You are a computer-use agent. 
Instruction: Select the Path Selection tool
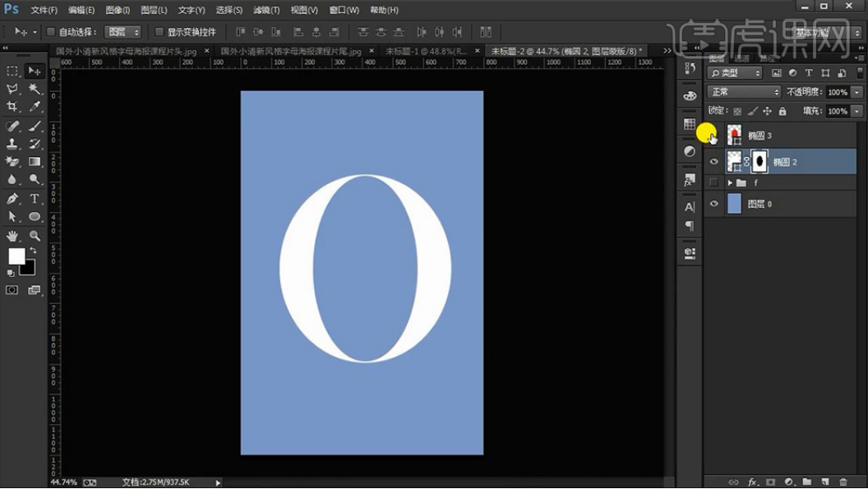pos(12,216)
